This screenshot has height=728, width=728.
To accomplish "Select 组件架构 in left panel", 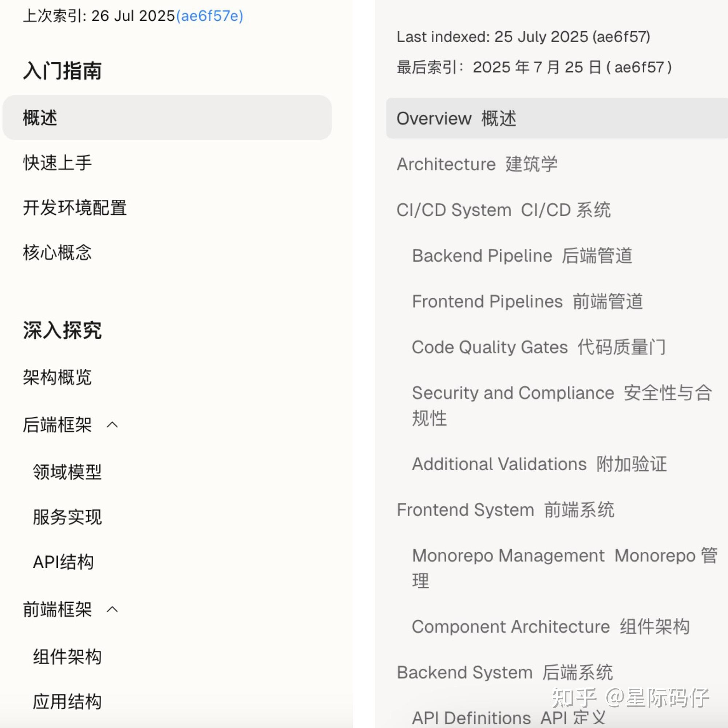I will coord(67,657).
